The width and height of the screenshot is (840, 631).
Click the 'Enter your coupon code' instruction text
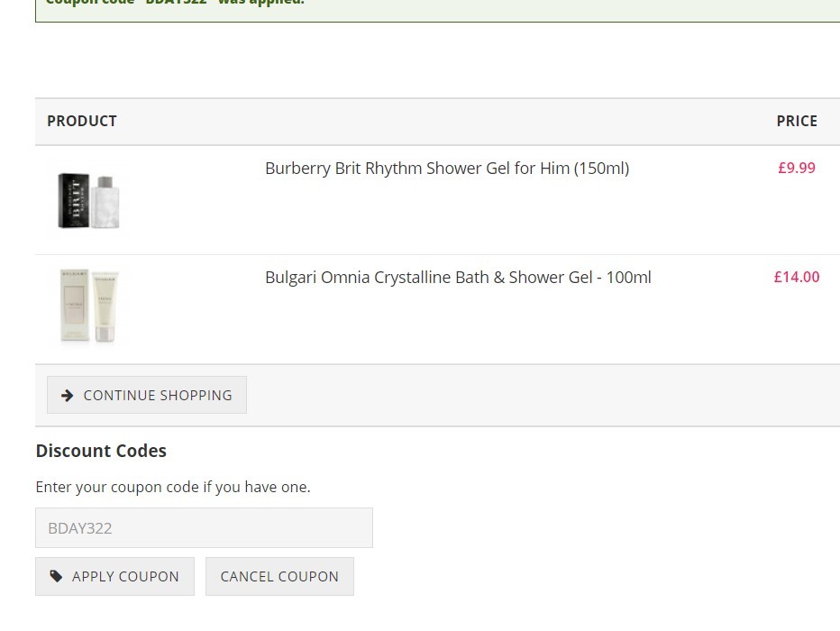pyautogui.click(x=173, y=487)
